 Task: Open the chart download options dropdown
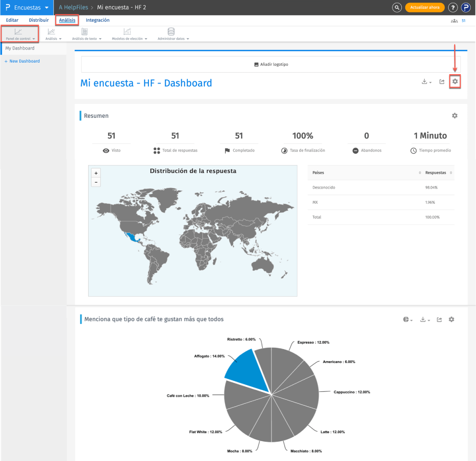pos(424,319)
